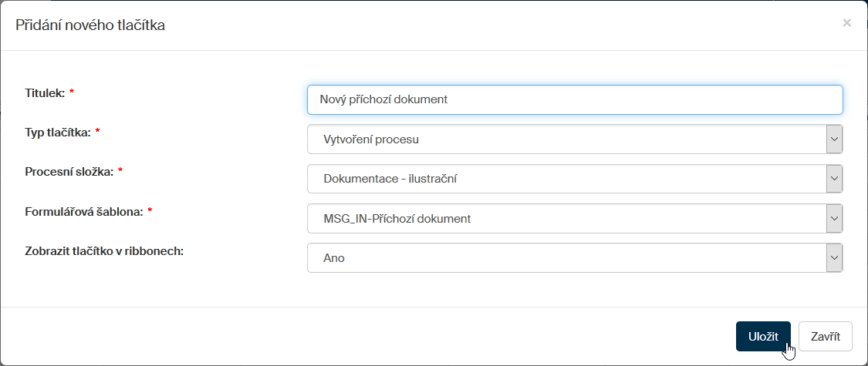The width and height of the screenshot is (868, 366).
Task: Select the Procesní složka label
Action: tap(69, 172)
